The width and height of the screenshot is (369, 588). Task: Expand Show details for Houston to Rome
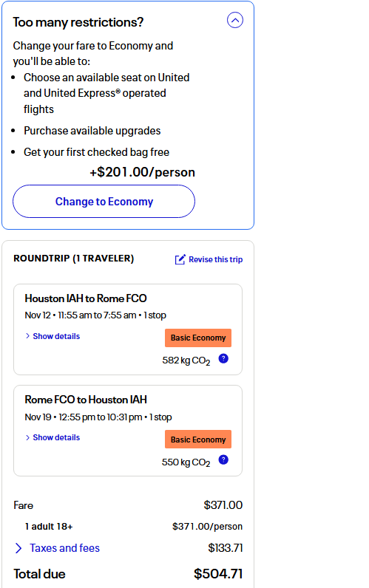(53, 336)
